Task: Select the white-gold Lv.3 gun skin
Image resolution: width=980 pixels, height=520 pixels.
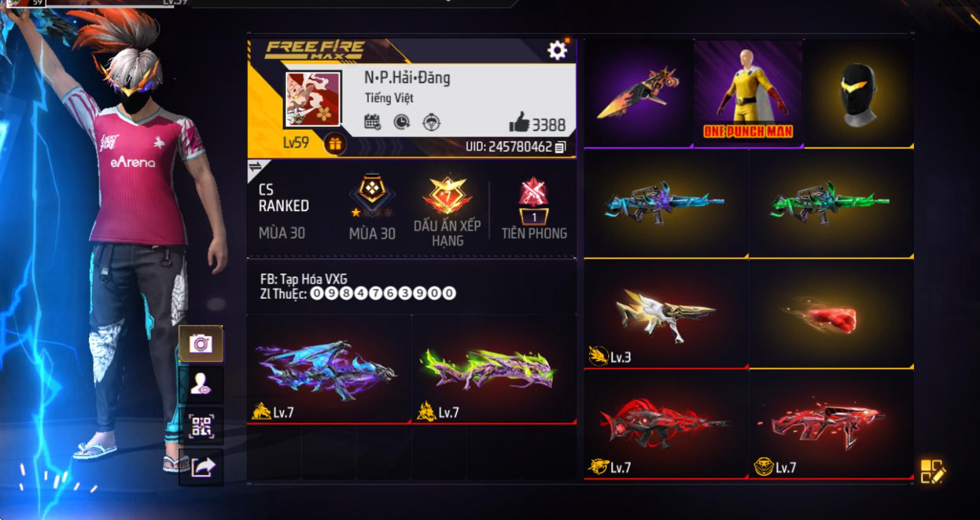Action: tap(666, 315)
